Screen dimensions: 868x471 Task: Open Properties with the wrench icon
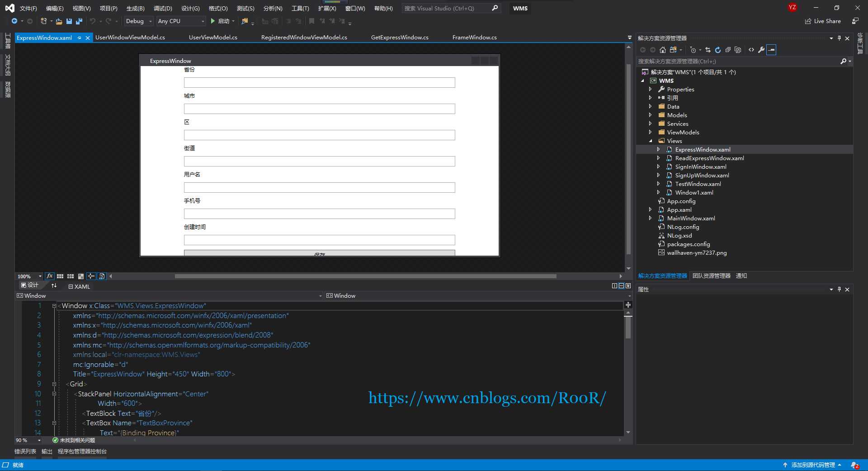click(x=761, y=50)
